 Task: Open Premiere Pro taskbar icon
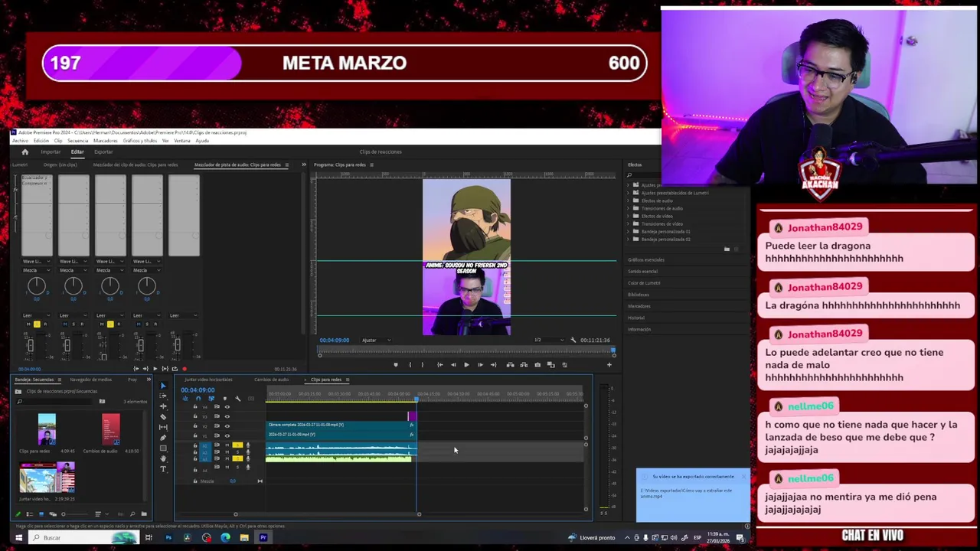[x=263, y=537]
